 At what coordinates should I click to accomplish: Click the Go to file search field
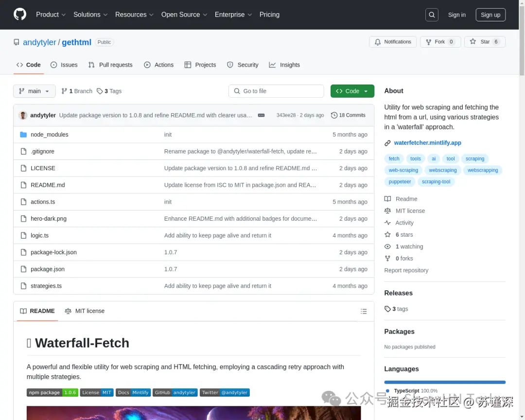point(276,91)
